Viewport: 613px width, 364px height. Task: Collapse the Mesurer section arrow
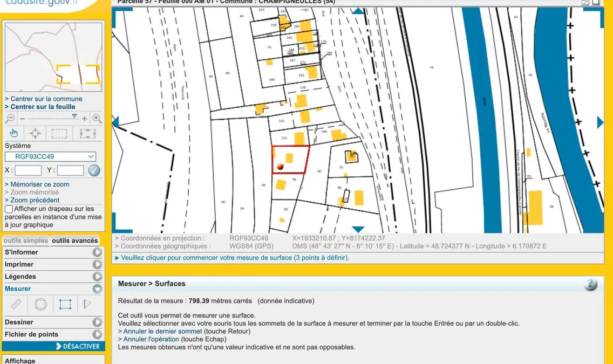pyautogui.click(x=97, y=289)
